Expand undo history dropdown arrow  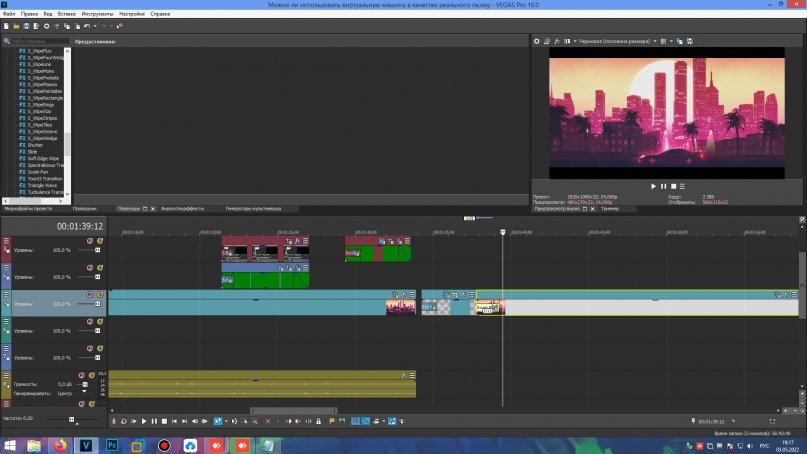(x=93, y=25)
